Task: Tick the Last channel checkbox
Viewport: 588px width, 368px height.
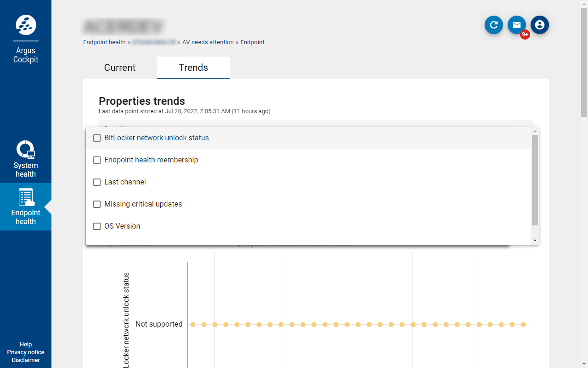Action: [97, 182]
